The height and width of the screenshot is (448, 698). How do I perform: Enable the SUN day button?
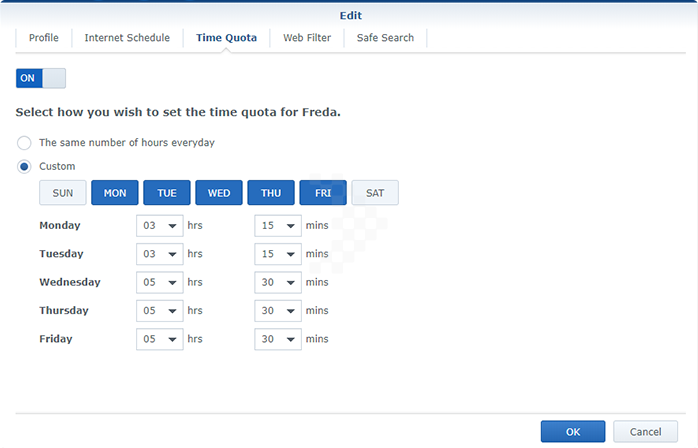pos(63,193)
